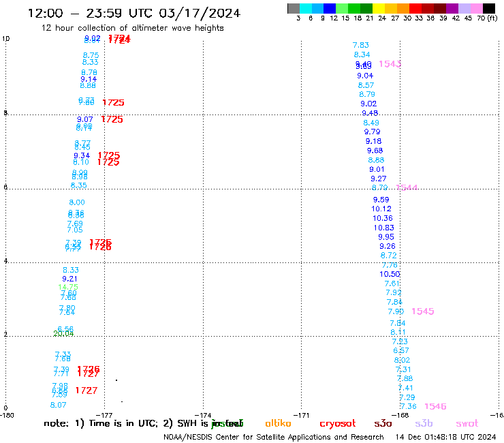This screenshot has width=504, height=443.
Task: Click the 's3b' satellite legend label
Action: point(424,423)
